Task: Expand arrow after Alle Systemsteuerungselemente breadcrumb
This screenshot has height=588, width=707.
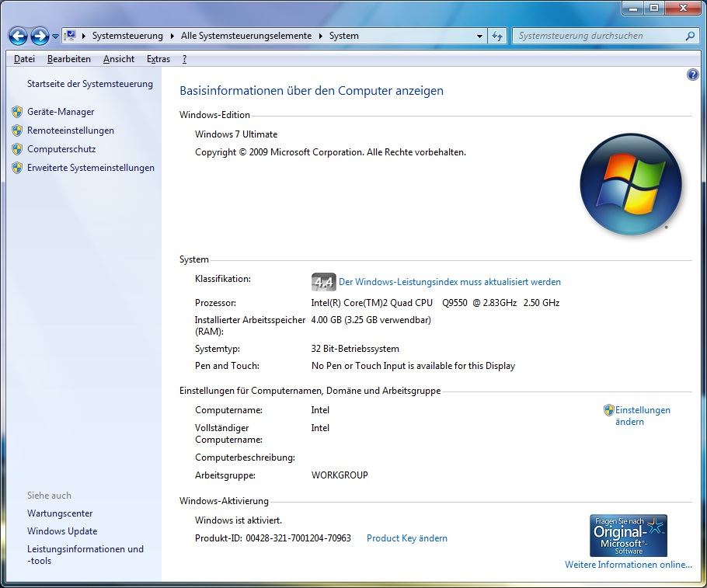Action: tap(320, 36)
